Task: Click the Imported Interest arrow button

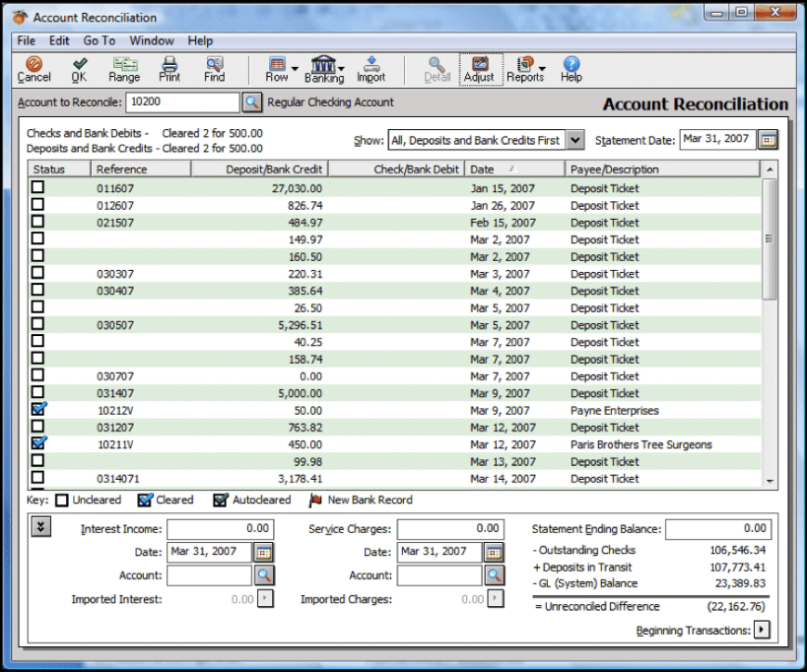Action: coord(265,598)
